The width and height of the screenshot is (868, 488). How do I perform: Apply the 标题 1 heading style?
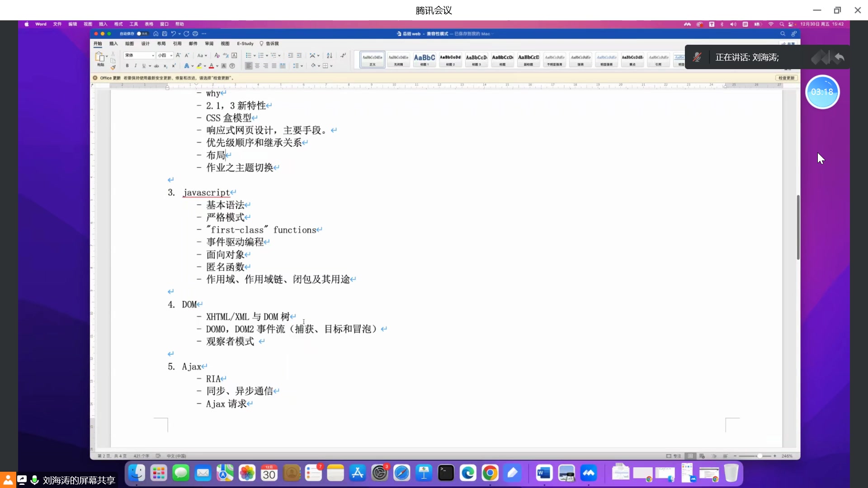[425, 59]
